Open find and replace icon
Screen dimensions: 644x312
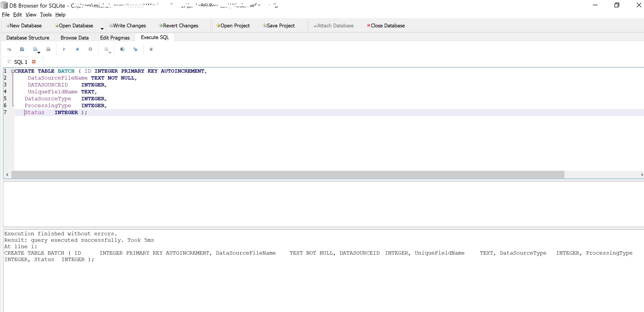[135, 49]
